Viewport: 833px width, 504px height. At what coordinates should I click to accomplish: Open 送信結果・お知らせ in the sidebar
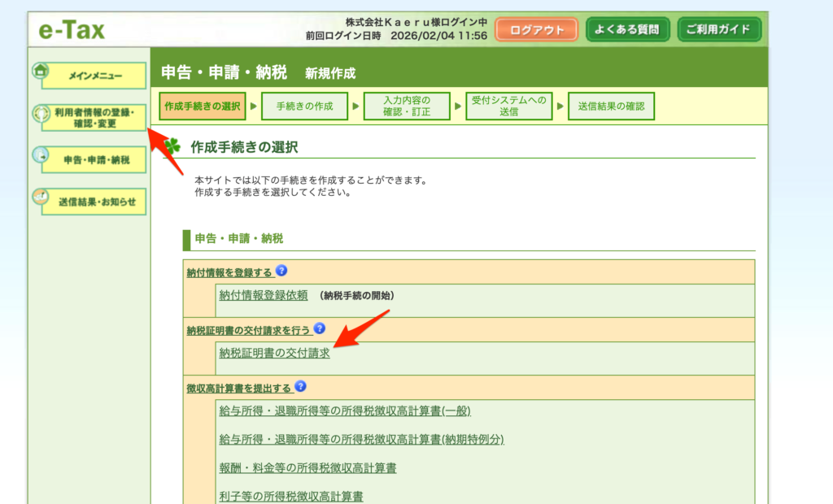[x=96, y=202]
